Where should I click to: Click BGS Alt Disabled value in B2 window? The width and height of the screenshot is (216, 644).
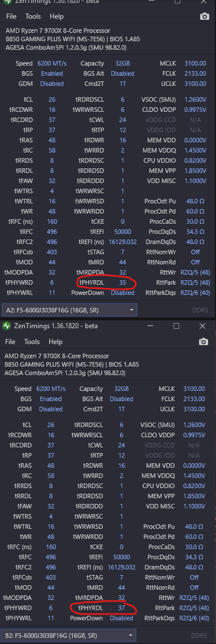122,399
